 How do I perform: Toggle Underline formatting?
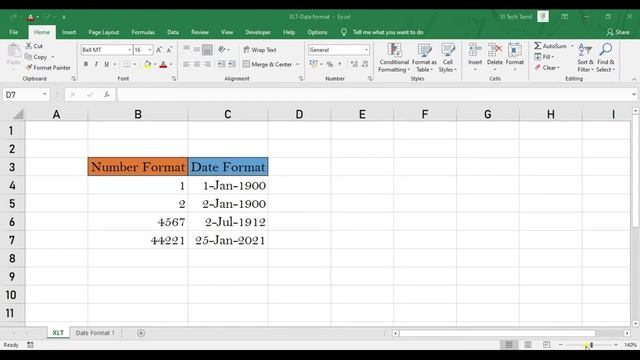pos(107,64)
